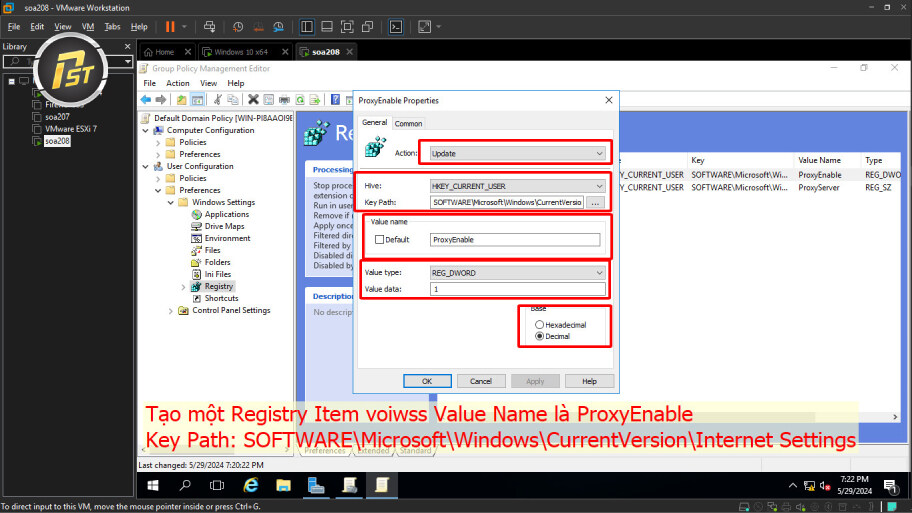Open Value type dropdown REG_DWORD

click(518, 273)
